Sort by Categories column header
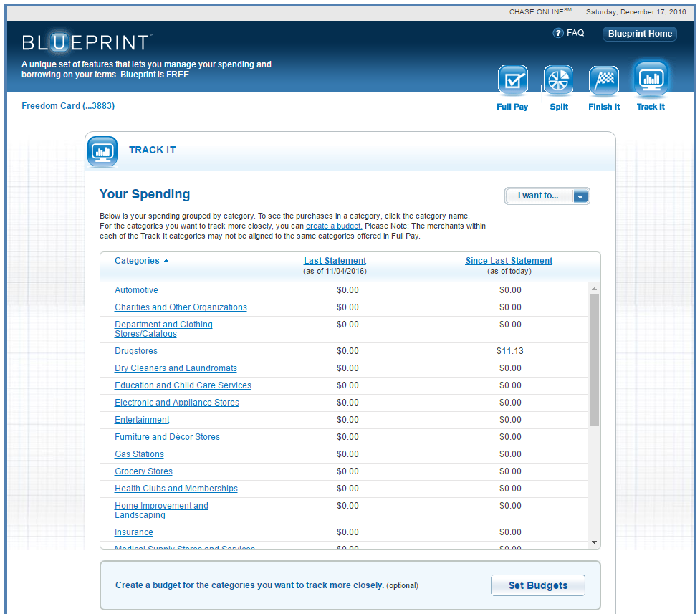The image size is (700, 614). pyautogui.click(x=137, y=261)
